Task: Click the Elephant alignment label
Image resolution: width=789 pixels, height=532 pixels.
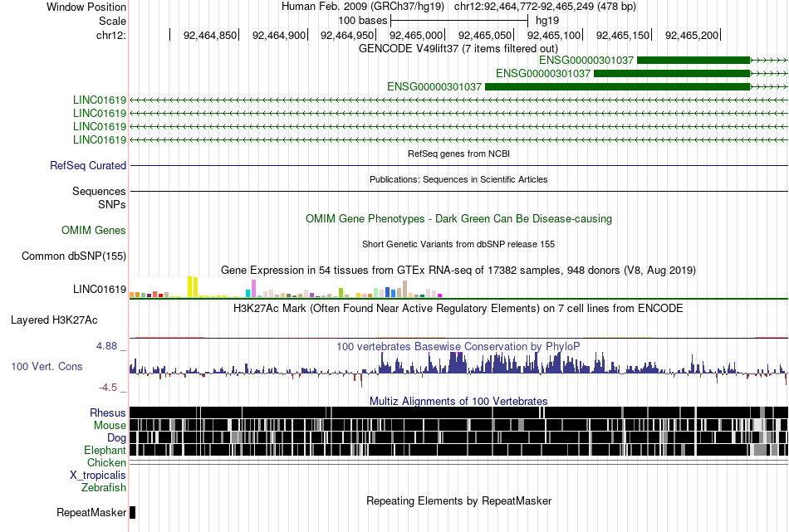Action: pyautogui.click(x=105, y=450)
